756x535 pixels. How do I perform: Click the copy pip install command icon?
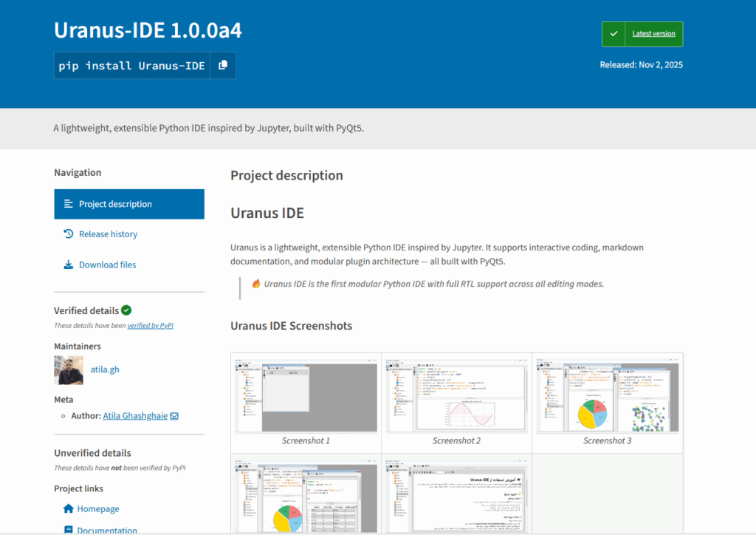[x=223, y=66]
